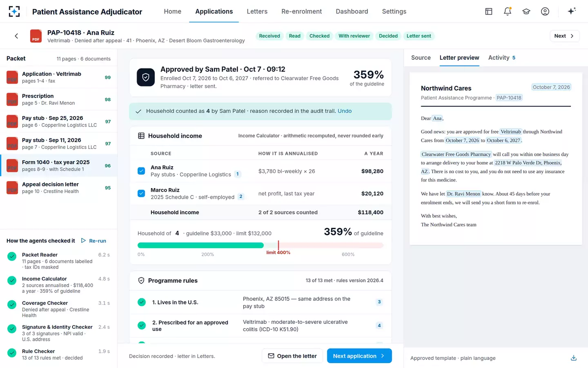Screen dimensions: 588x368
Task: Click the shield icon beside Programme rules
Action: (141, 280)
